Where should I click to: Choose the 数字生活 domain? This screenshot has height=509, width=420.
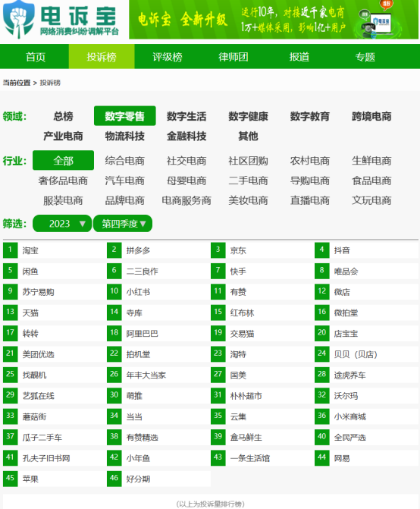pyautogui.click(x=186, y=116)
